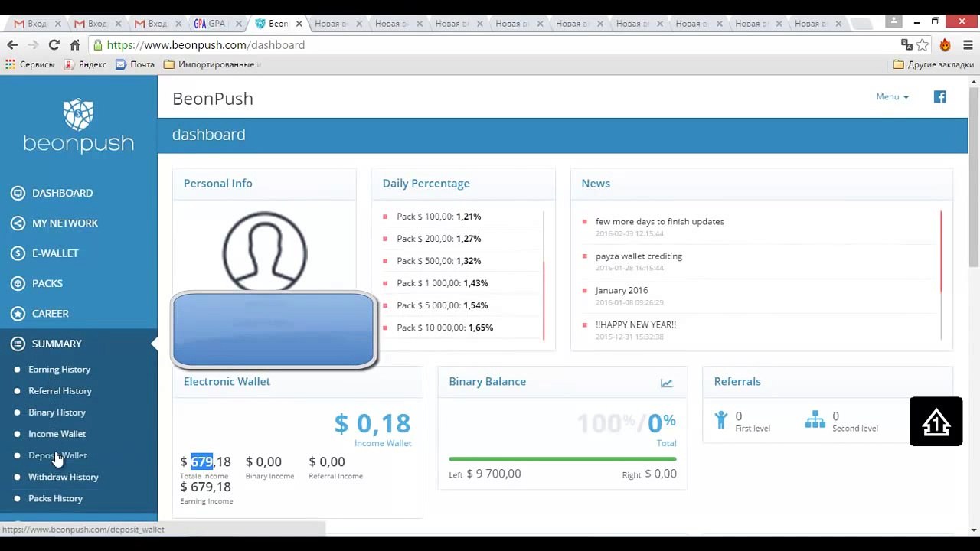Select the BeonPush browser tab

(279, 24)
